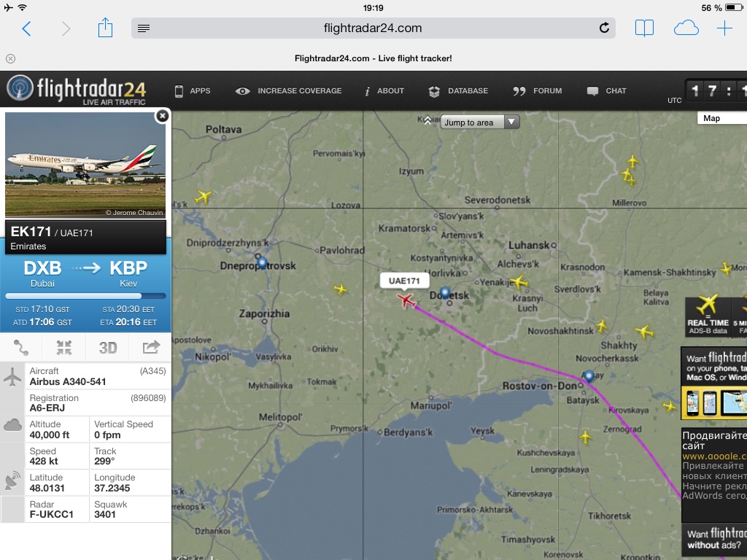This screenshot has height=560, width=747.
Task: Tap the Emirates aircraft photo thumbnail
Action: [x=85, y=165]
